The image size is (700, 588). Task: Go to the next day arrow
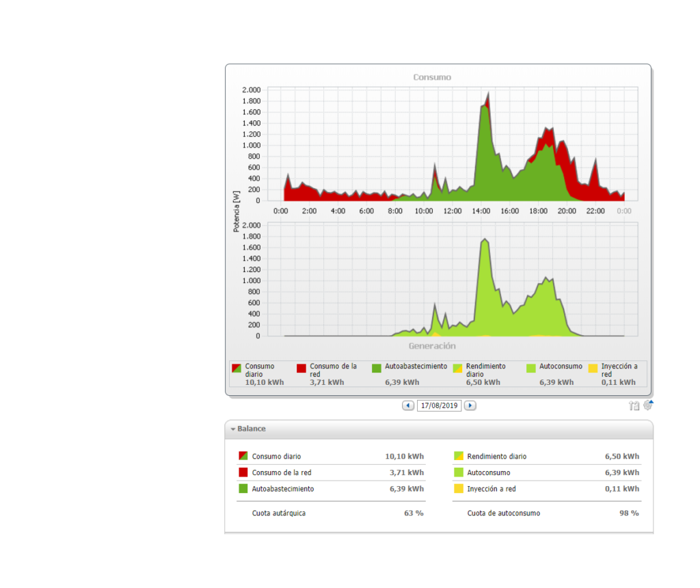point(470,405)
